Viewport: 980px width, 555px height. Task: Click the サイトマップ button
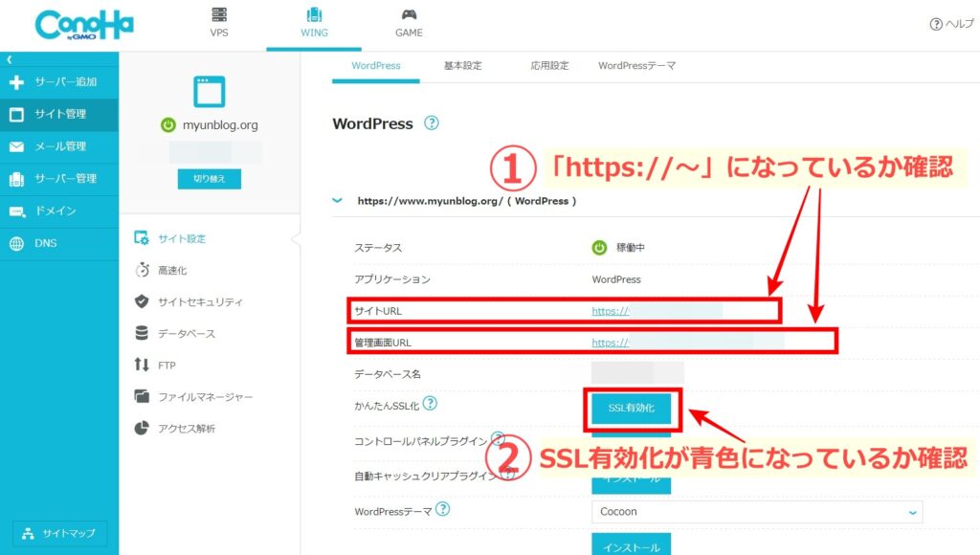coord(60,533)
